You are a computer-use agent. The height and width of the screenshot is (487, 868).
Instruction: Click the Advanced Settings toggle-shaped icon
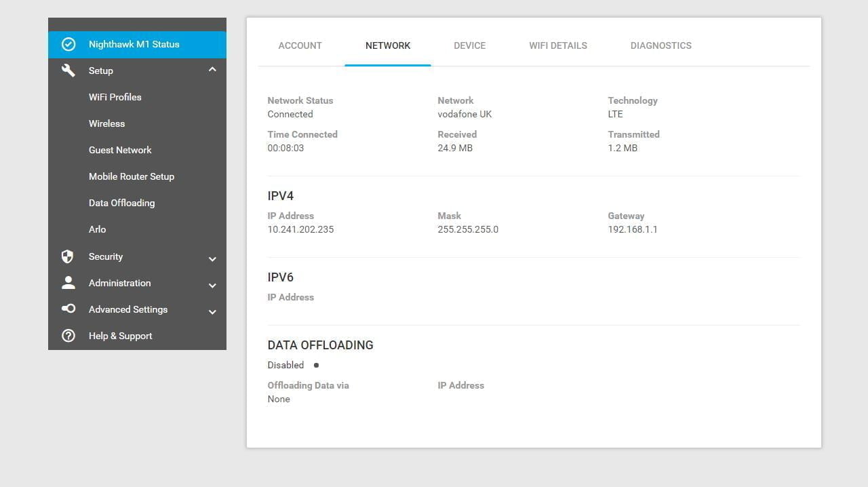(x=68, y=309)
